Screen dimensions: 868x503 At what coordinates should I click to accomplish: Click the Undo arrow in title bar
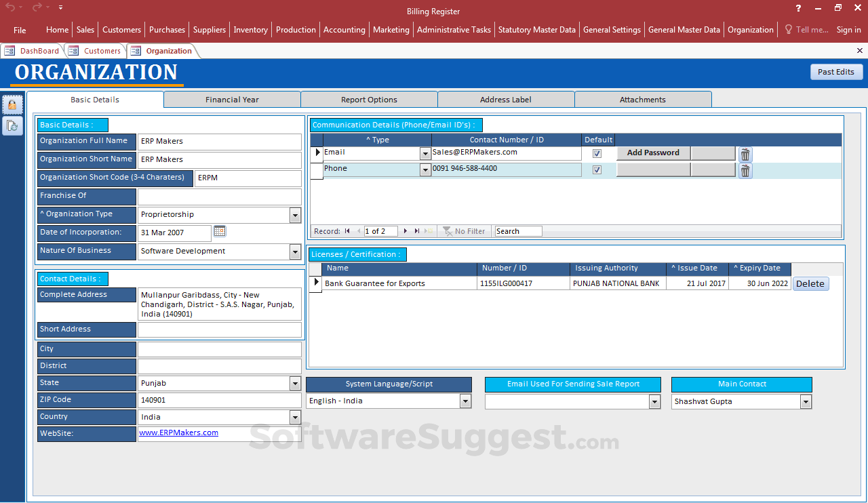(x=10, y=7)
